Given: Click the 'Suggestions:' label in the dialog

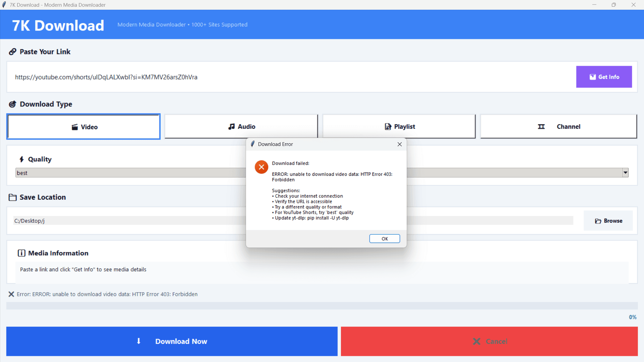Looking at the screenshot, I should [286, 191].
